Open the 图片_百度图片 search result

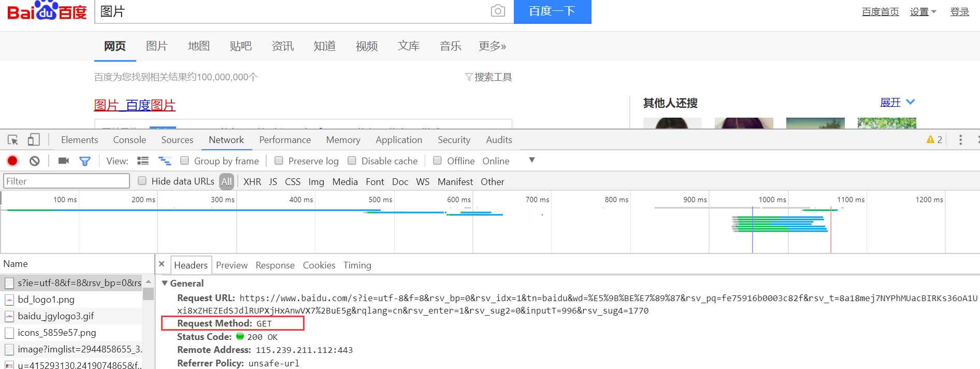point(135,105)
